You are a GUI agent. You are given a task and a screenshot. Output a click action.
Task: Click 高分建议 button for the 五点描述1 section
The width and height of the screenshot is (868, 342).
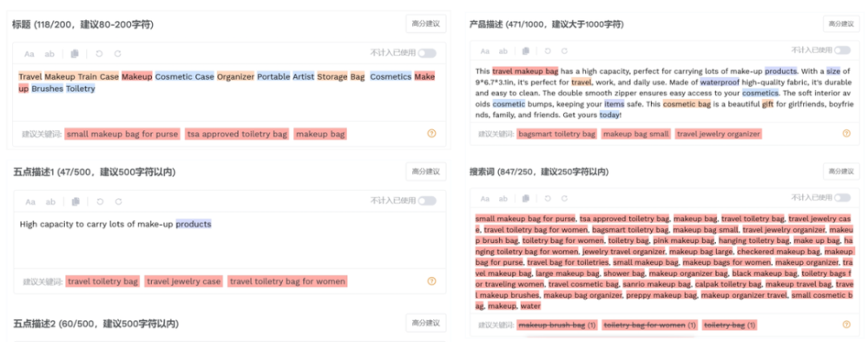[425, 172]
